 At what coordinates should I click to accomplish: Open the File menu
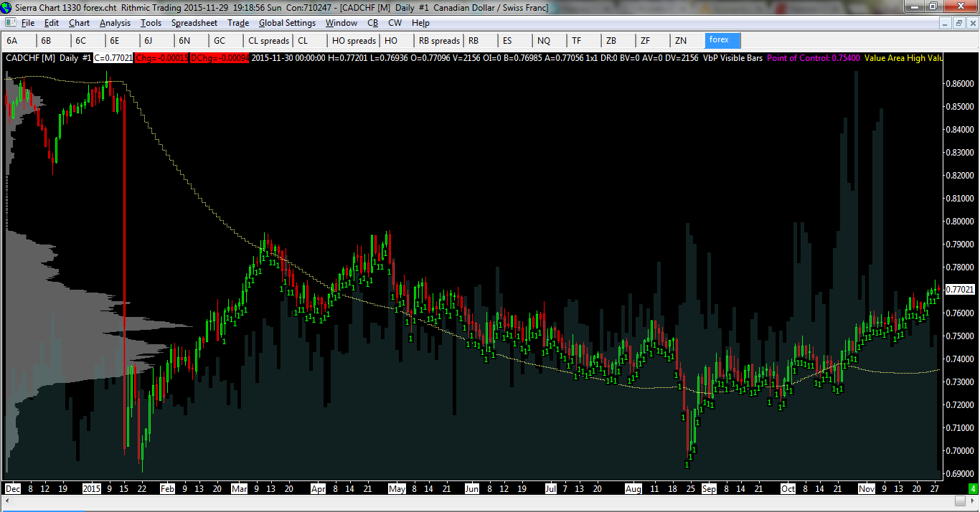[x=28, y=23]
